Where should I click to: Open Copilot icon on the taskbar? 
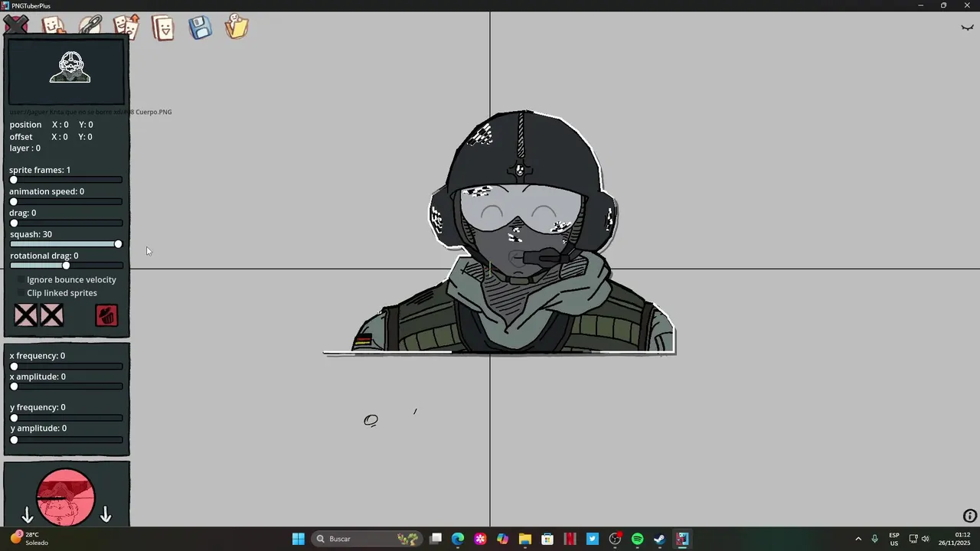click(502, 539)
